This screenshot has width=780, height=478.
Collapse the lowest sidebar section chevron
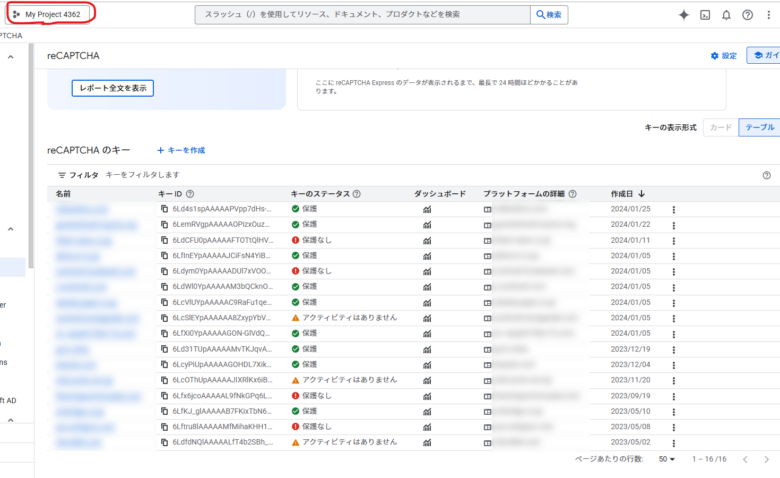pyautogui.click(x=10, y=420)
